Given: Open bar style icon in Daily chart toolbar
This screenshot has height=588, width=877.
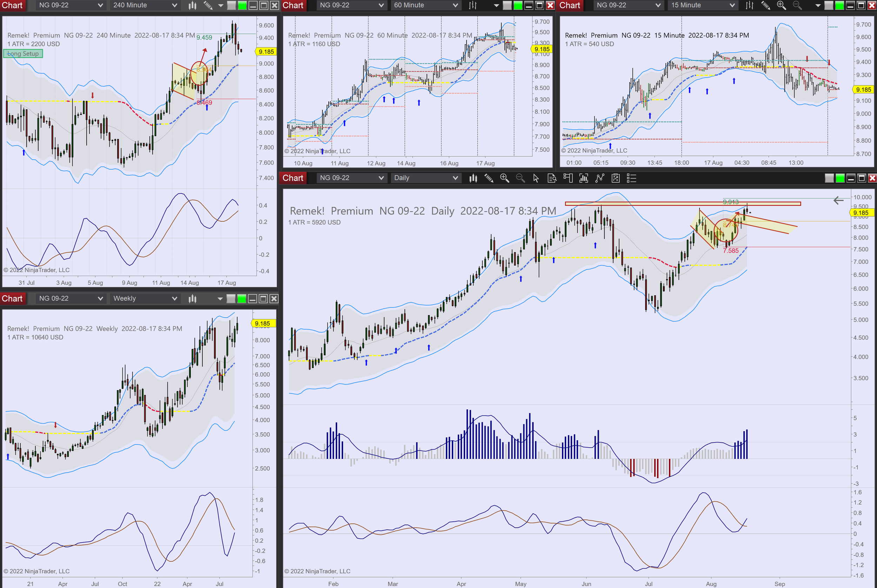Looking at the screenshot, I should [x=473, y=178].
